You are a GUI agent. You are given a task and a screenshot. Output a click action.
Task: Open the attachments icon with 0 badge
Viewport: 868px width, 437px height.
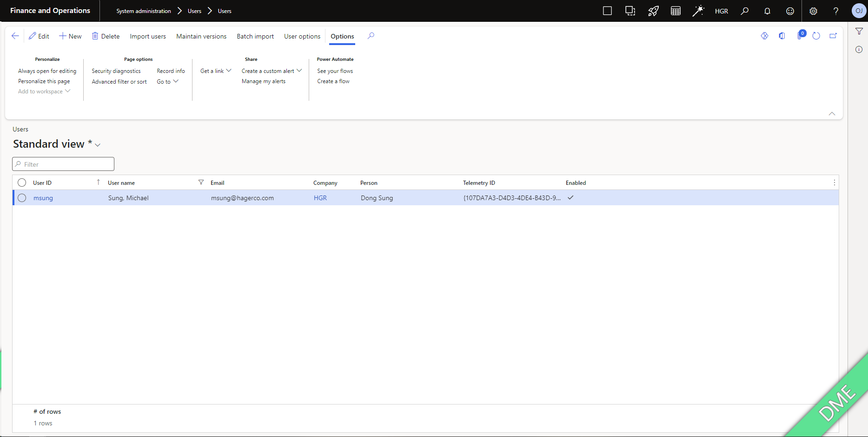pyautogui.click(x=801, y=35)
